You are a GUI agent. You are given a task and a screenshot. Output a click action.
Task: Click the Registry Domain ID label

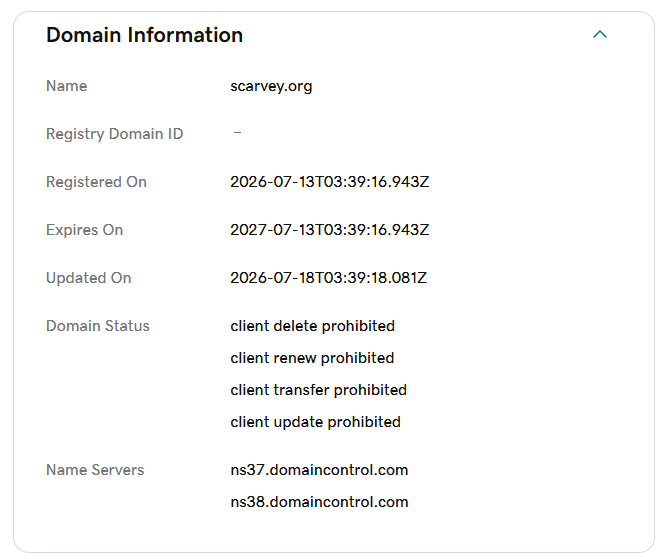click(114, 134)
